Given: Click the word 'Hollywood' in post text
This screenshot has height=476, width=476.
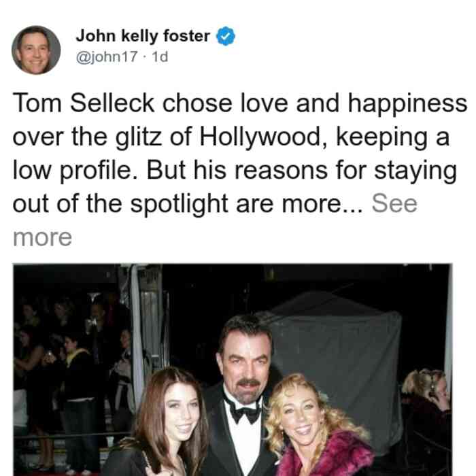Looking at the screenshot, I should click(x=264, y=137).
